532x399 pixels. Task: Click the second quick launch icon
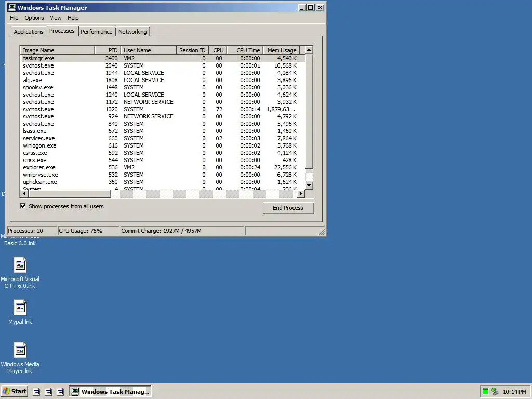point(48,392)
